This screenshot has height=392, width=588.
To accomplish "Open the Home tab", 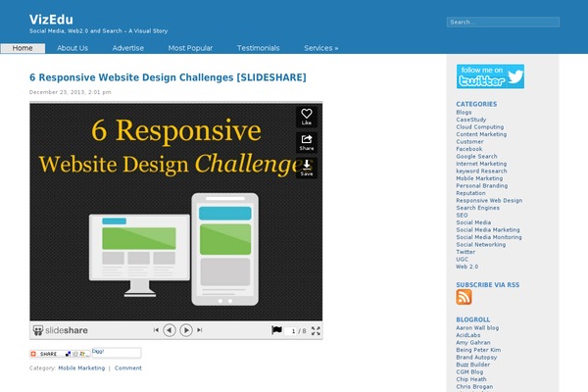I will (23, 48).
